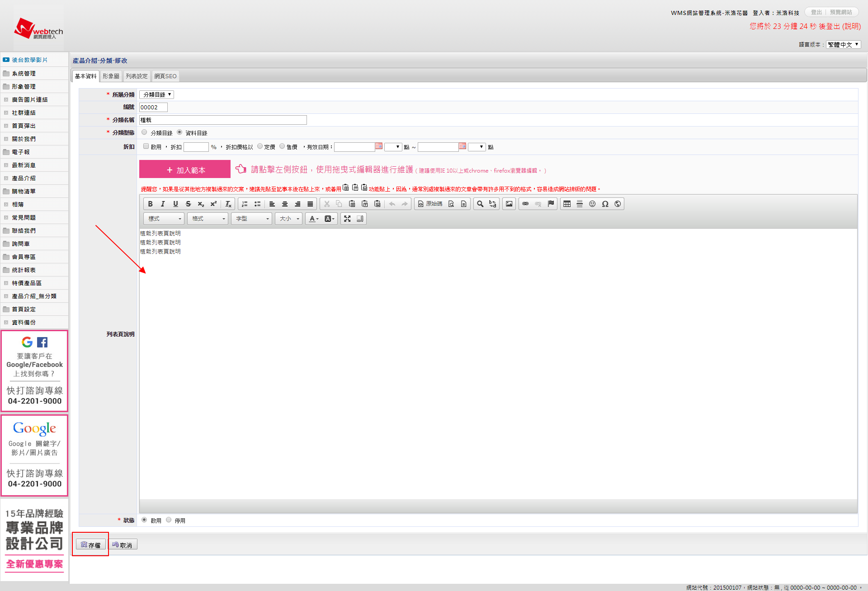Open the language version dropdown

(843, 44)
